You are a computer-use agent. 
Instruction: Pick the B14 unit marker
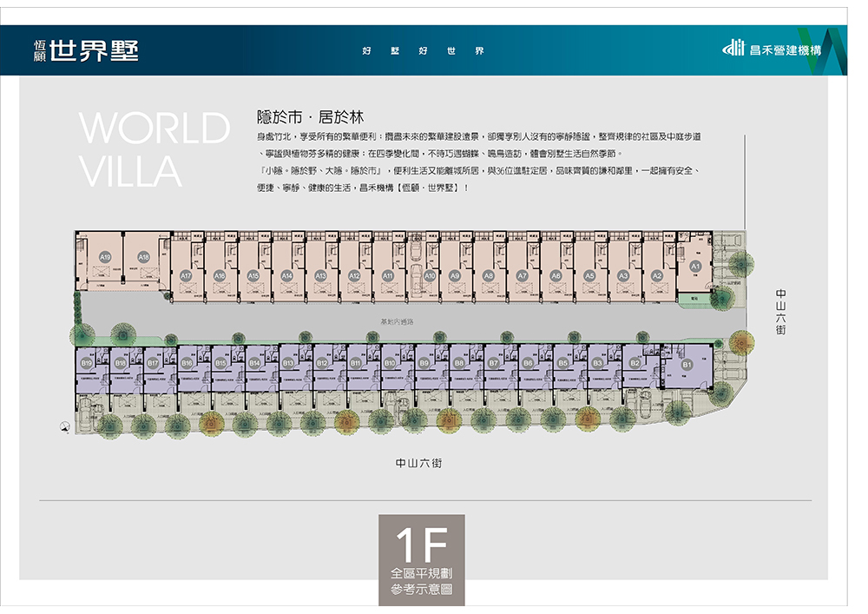coord(254,363)
